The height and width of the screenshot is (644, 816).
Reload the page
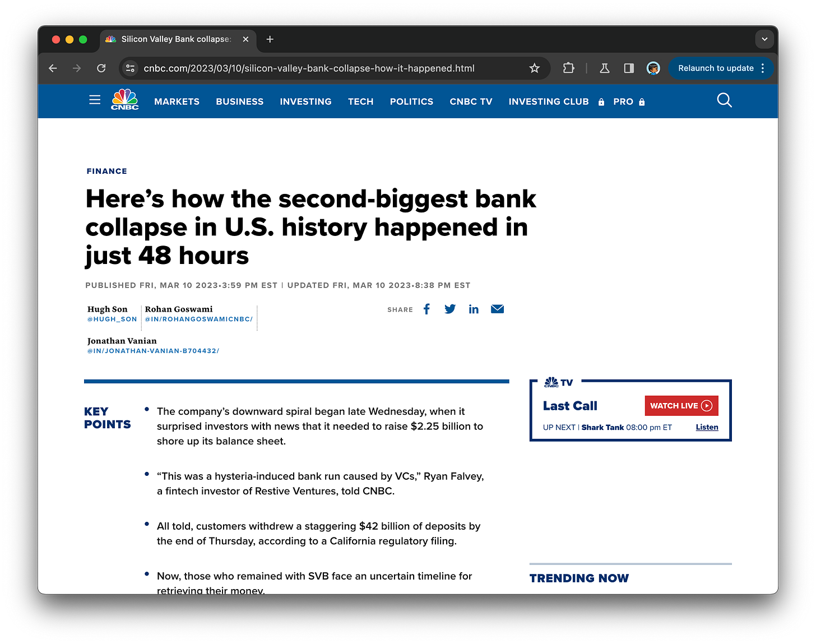[101, 68]
